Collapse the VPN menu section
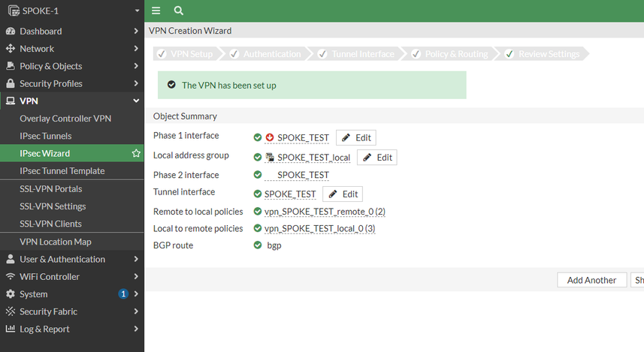The image size is (644, 352). 136,101
